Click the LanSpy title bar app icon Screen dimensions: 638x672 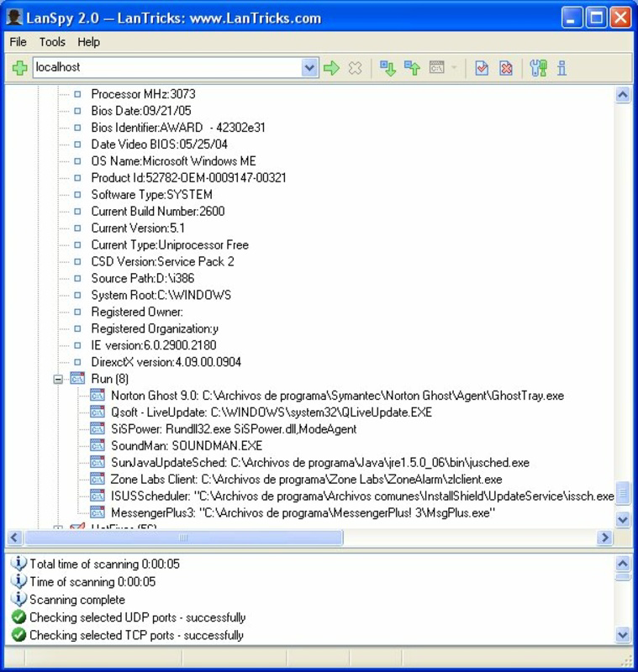click(x=14, y=18)
